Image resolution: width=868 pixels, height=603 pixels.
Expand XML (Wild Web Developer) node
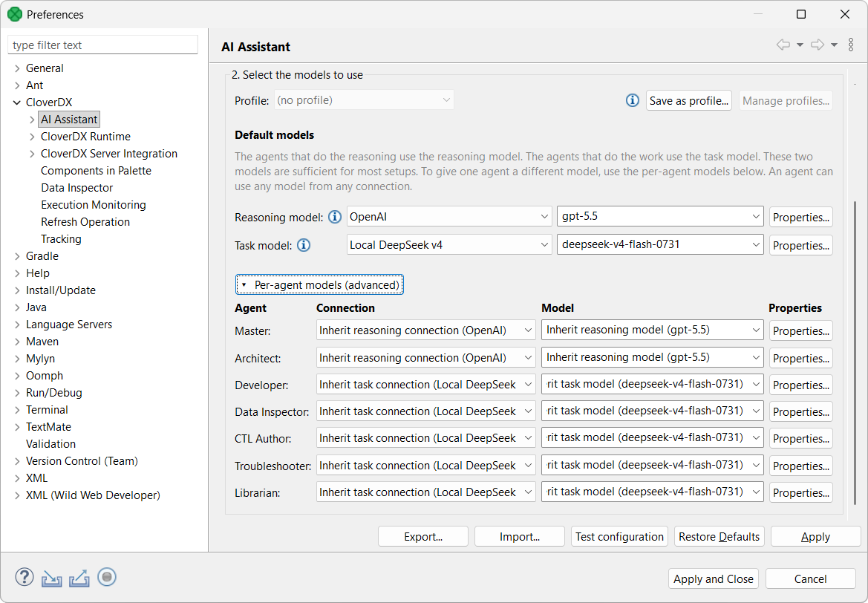[x=17, y=495]
